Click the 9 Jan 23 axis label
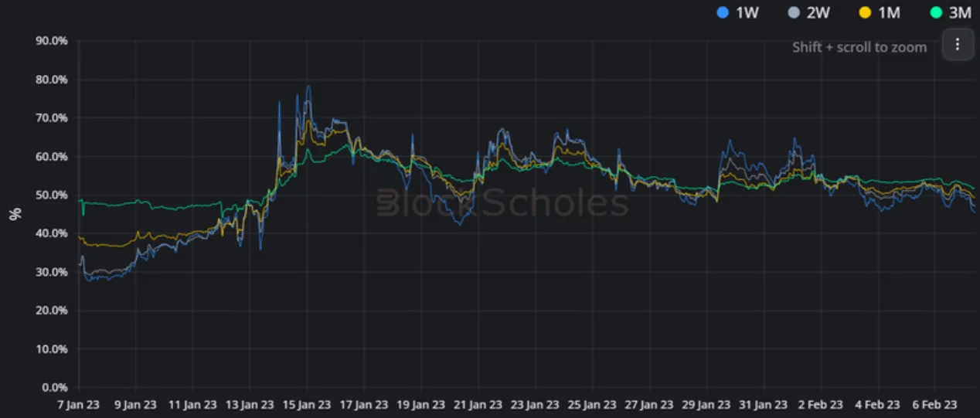The height and width of the screenshot is (418, 980). (x=136, y=405)
